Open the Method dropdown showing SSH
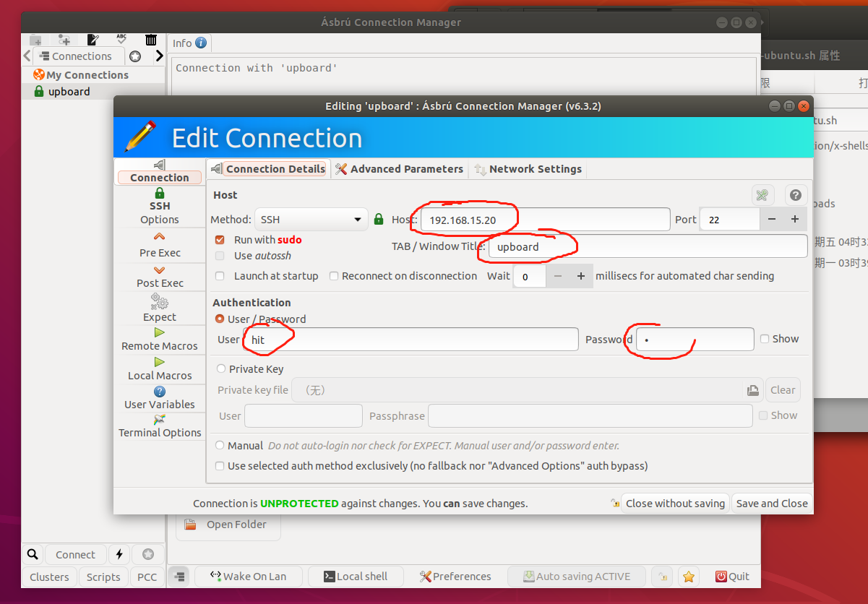The image size is (868, 604). 311,219
